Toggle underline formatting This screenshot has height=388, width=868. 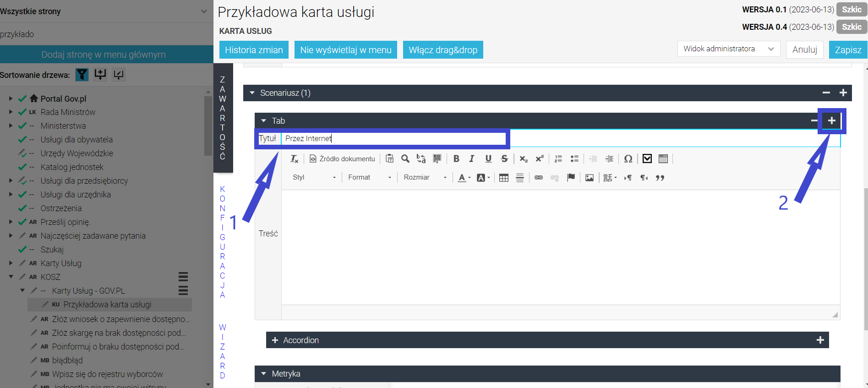pos(488,158)
